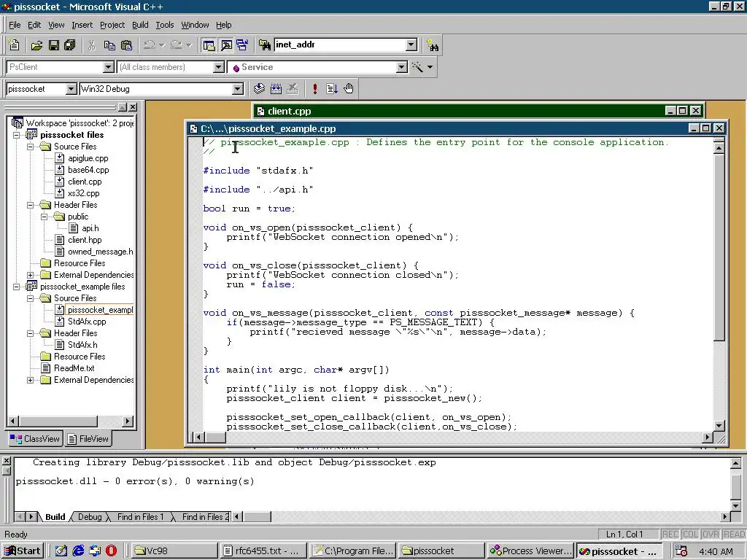
Task: Click the Insert Breakpoint hand icon
Action: (x=349, y=88)
